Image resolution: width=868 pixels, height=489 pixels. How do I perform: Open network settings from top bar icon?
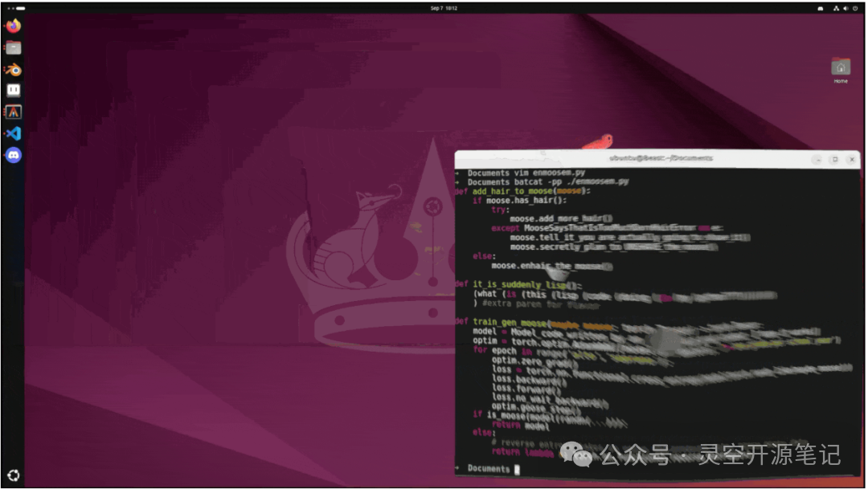(x=836, y=8)
